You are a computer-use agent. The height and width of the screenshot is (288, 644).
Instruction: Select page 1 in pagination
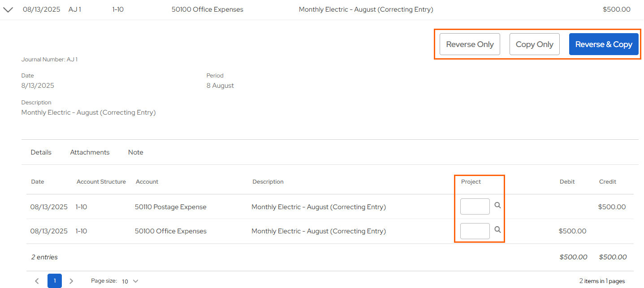(x=55, y=281)
